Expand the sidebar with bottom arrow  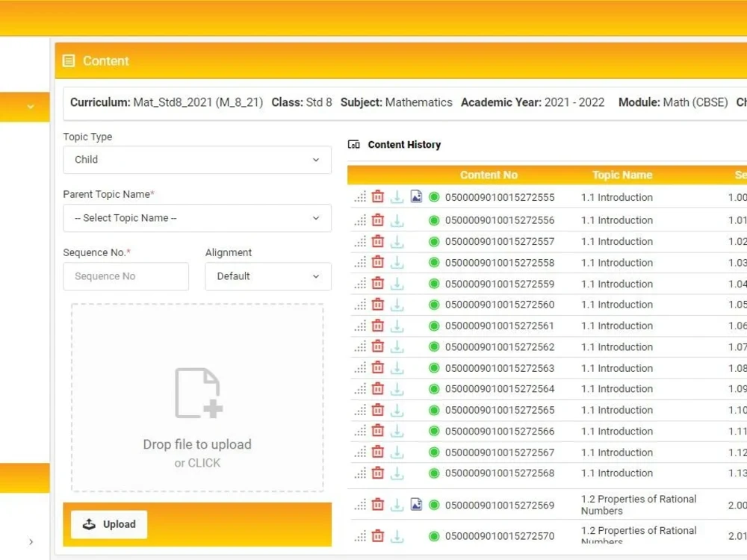click(x=31, y=542)
